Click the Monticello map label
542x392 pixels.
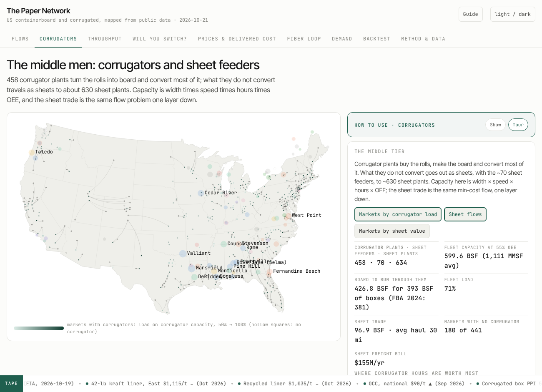(233, 271)
